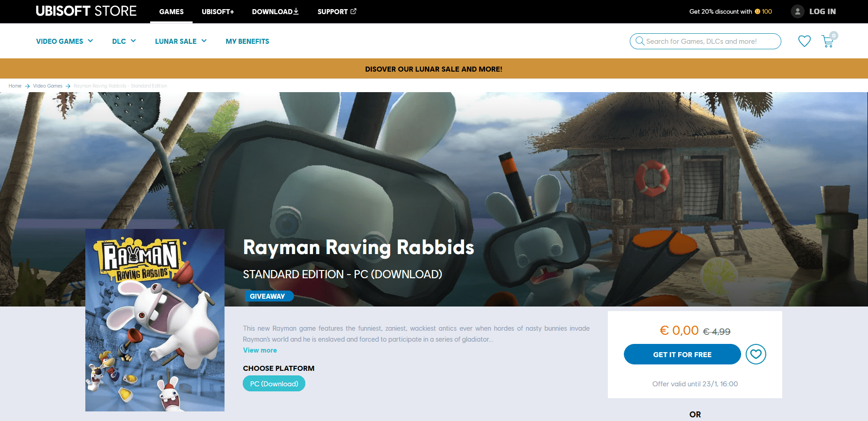Open My Benefits menu item
Screen dimensions: 868x421
[247, 41]
